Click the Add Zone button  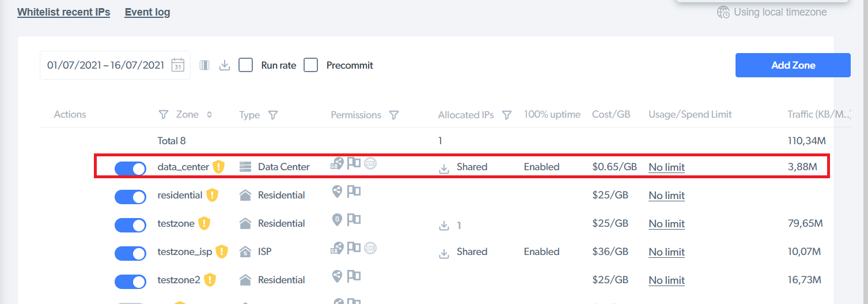[793, 65]
